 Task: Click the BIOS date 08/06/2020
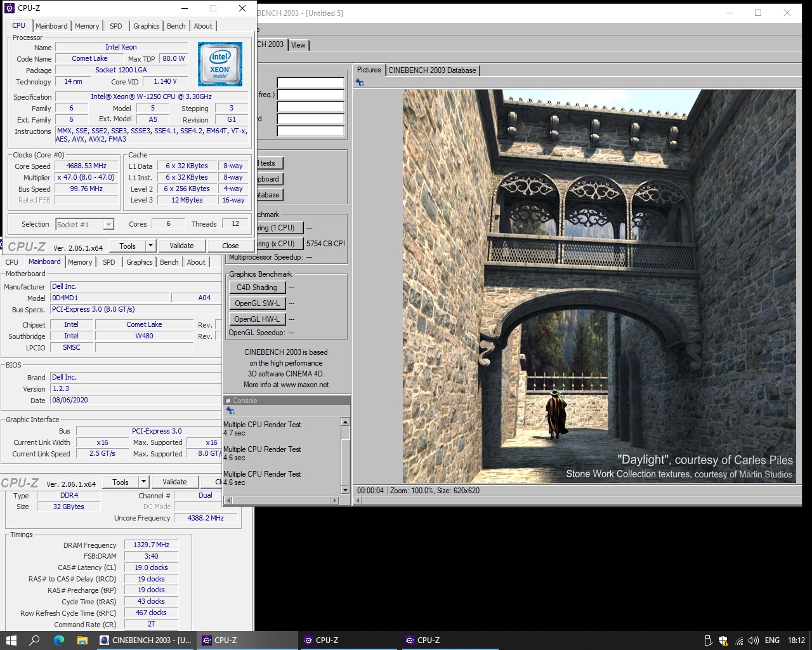pos(135,401)
